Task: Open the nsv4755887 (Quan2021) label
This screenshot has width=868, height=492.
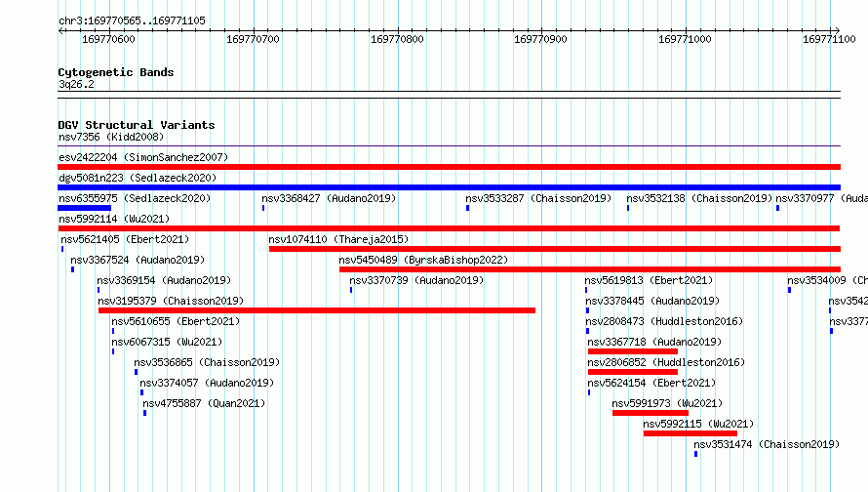Action: pos(204,403)
